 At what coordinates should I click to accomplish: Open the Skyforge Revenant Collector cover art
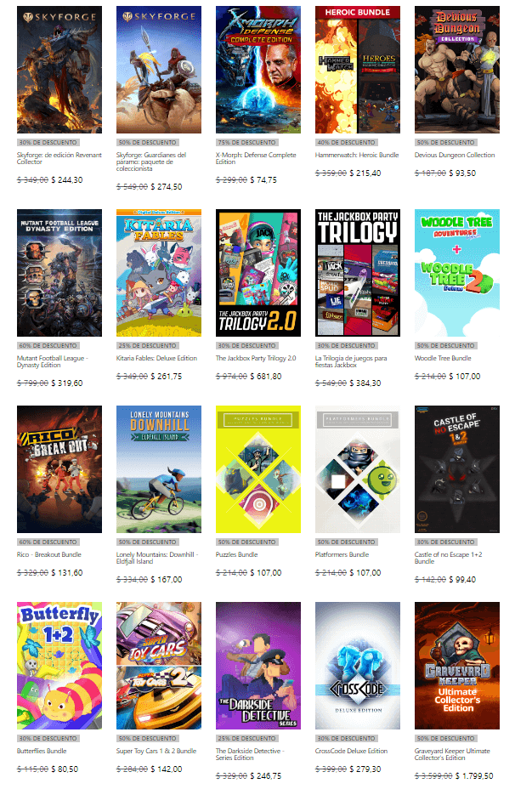coord(59,70)
